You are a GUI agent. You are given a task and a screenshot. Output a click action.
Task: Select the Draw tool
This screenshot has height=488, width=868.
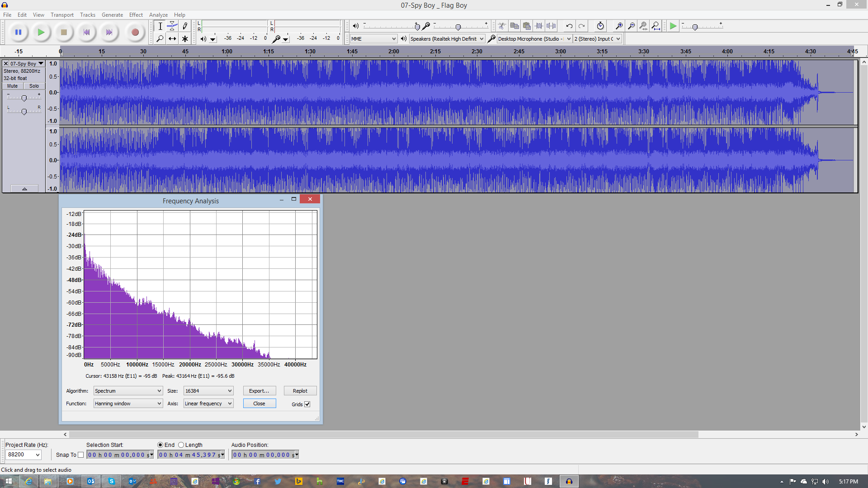click(x=185, y=26)
